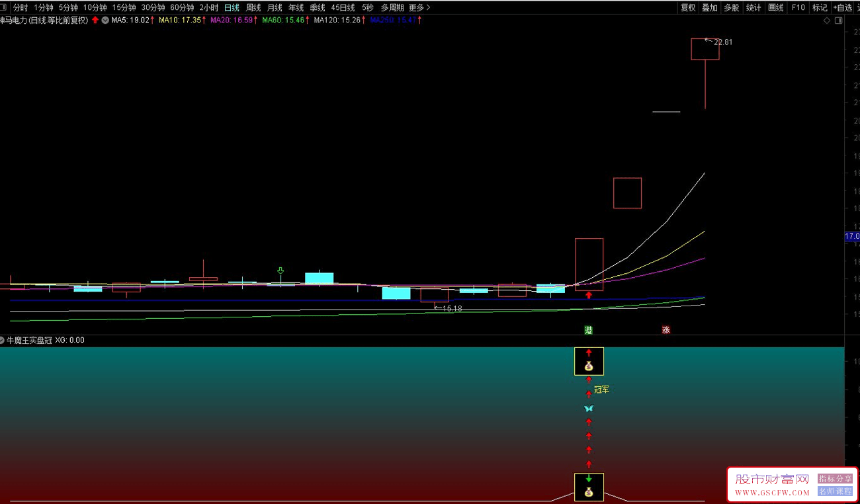The image size is (860, 504).
Task: Click the 复权 adjustment button
Action: click(688, 8)
